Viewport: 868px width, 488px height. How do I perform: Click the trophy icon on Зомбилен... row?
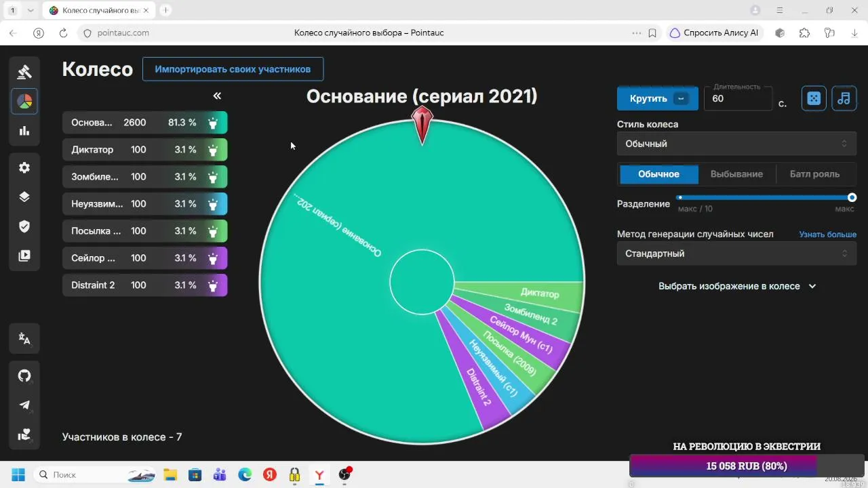click(213, 177)
